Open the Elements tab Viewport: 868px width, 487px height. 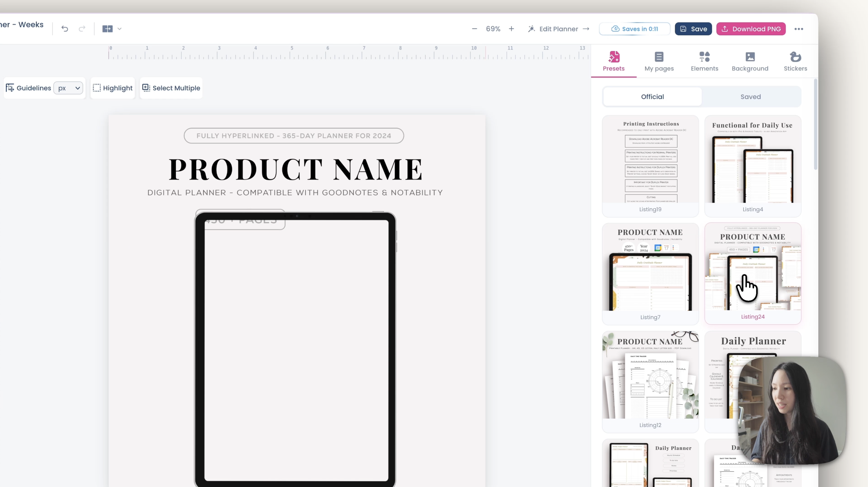[x=704, y=61]
